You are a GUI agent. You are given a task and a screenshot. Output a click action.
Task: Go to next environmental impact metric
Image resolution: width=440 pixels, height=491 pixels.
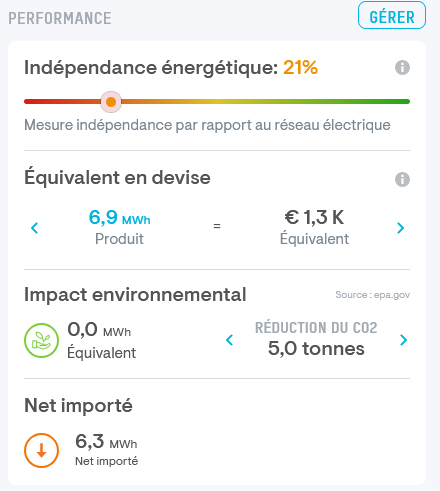(x=403, y=340)
